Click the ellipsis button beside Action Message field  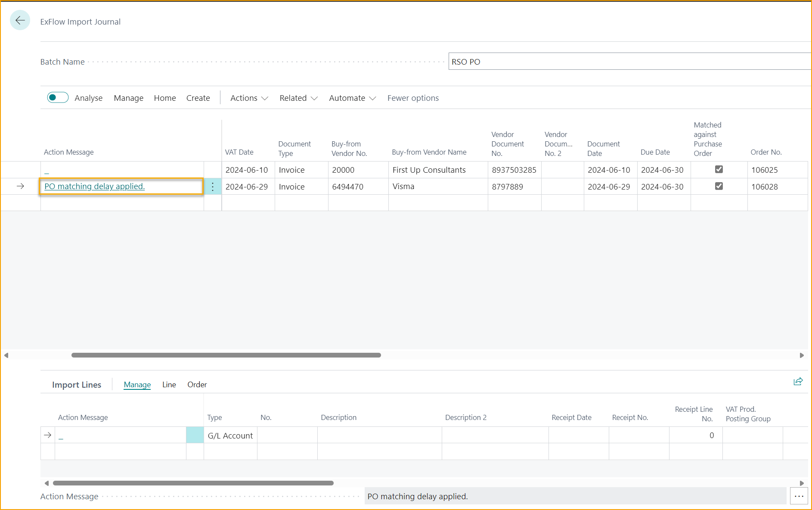(x=799, y=496)
